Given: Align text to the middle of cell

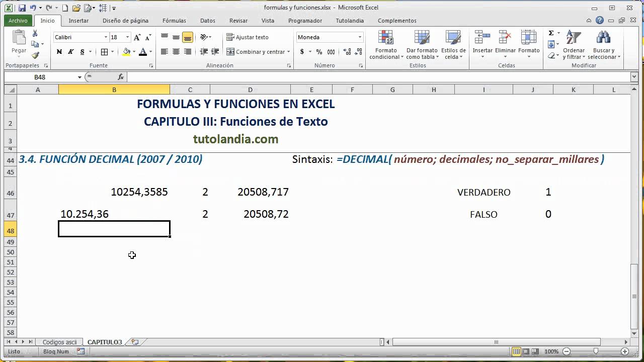Looking at the screenshot, I should point(176,37).
